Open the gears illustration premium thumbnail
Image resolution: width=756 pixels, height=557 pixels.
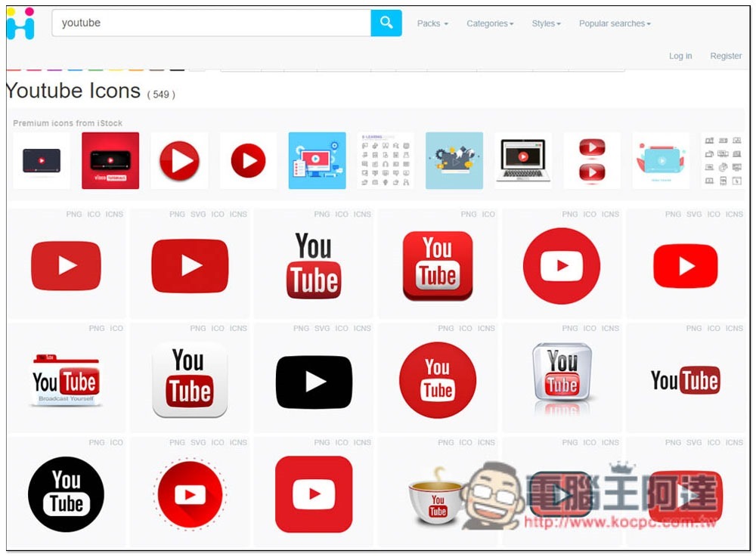454,161
